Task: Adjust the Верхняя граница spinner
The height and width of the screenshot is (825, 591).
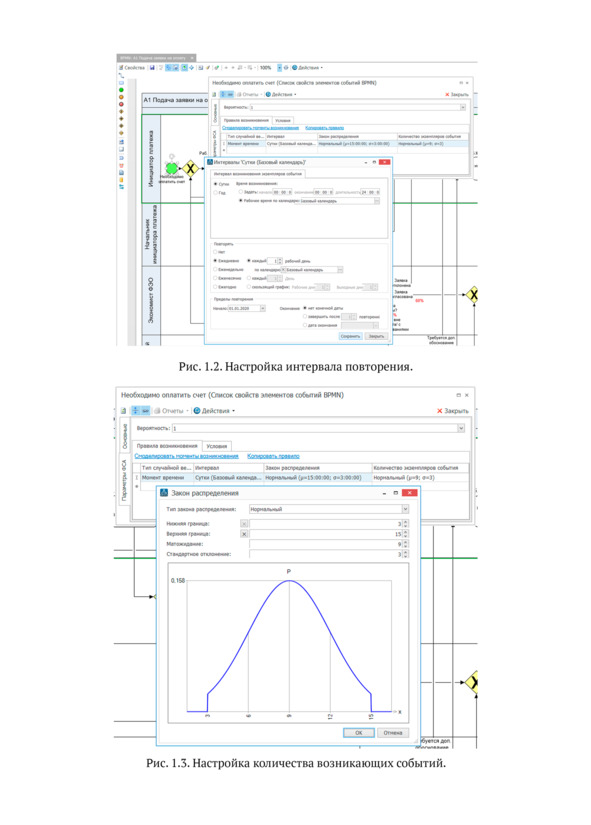Action: coord(405,534)
